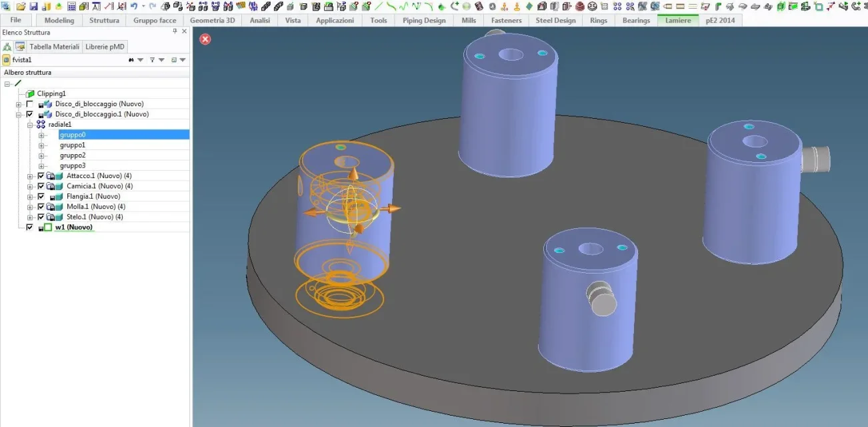Click the Undo arrow icon
The height and width of the screenshot is (427, 868).
[134, 6]
